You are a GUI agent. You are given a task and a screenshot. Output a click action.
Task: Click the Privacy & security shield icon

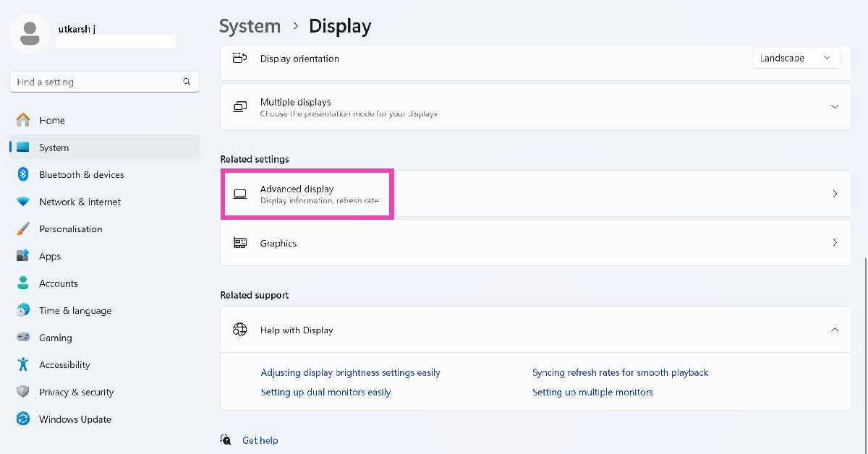tap(23, 392)
